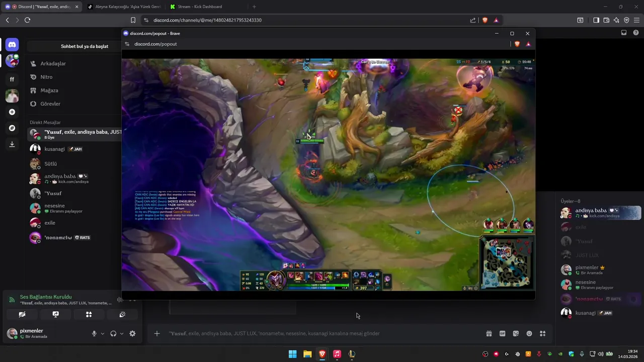
Task: Select nesesine in members list
Action: click(x=600, y=285)
